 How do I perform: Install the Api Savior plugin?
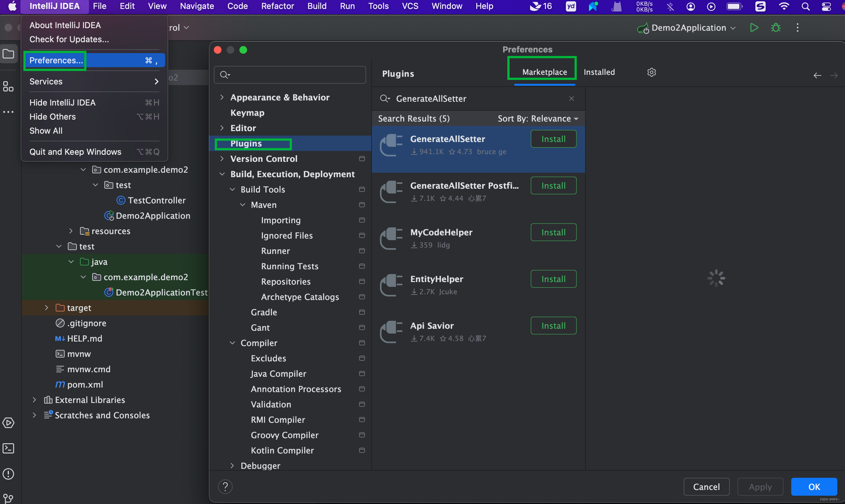[x=553, y=326]
